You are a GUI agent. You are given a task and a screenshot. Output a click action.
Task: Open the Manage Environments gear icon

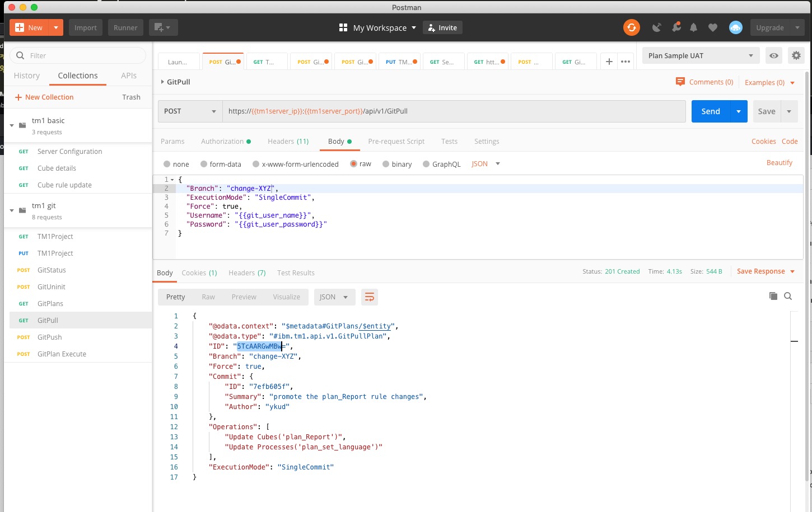pyautogui.click(x=796, y=55)
